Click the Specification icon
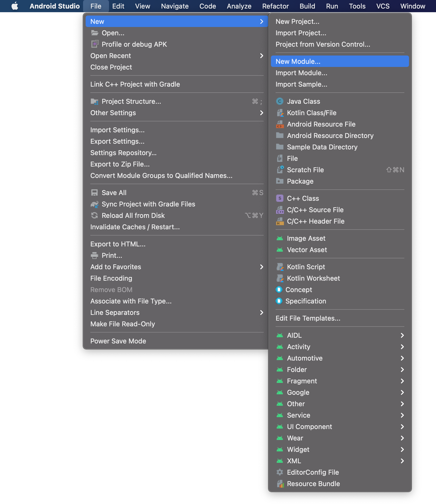The width and height of the screenshot is (436, 504). click(x=279, y=301)
